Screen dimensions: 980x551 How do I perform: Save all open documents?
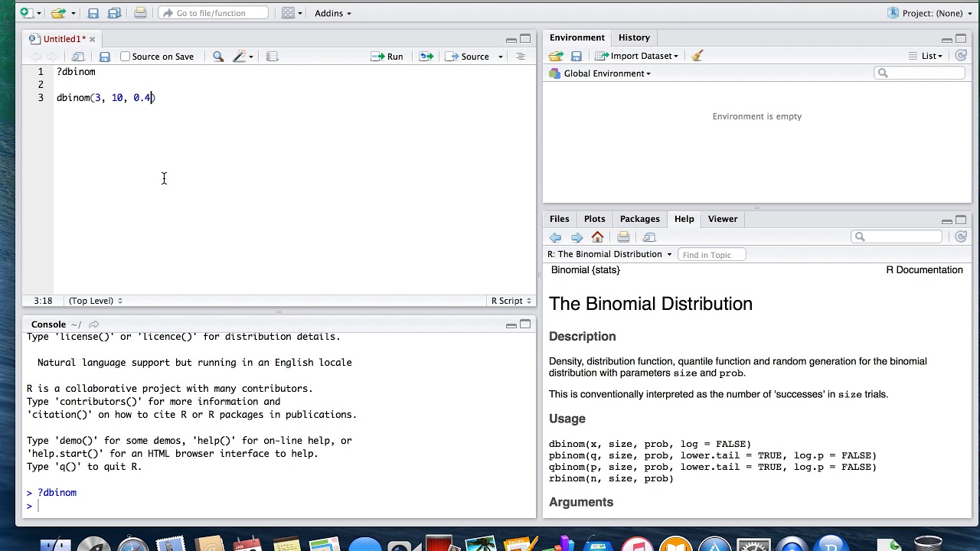115,13
